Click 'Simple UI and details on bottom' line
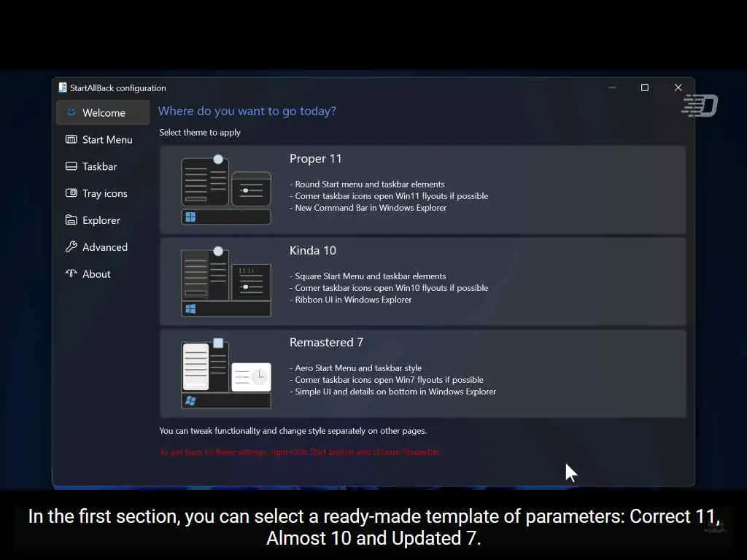747x560 pixels. [392, 392]
